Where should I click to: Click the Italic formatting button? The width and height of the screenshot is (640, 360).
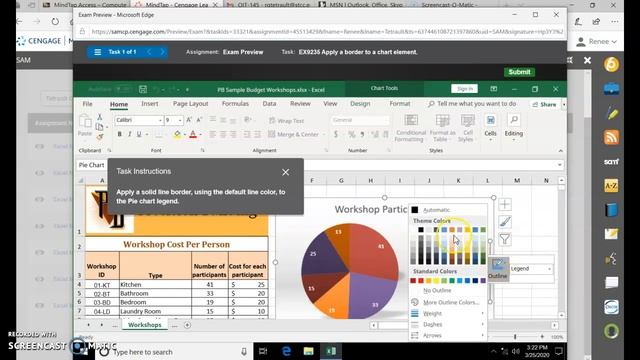pyautogui.click(x=129, y=134)
